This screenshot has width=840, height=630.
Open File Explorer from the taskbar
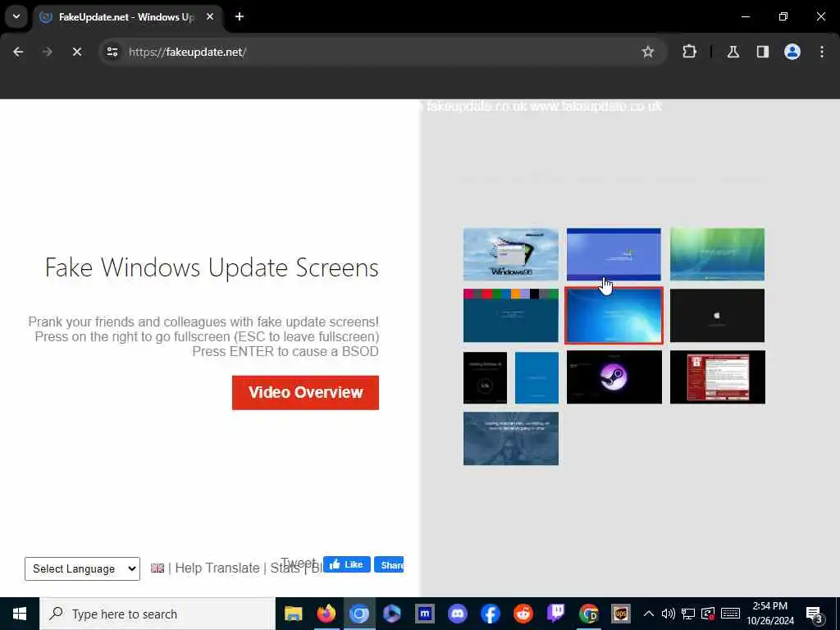click(294, 614)
